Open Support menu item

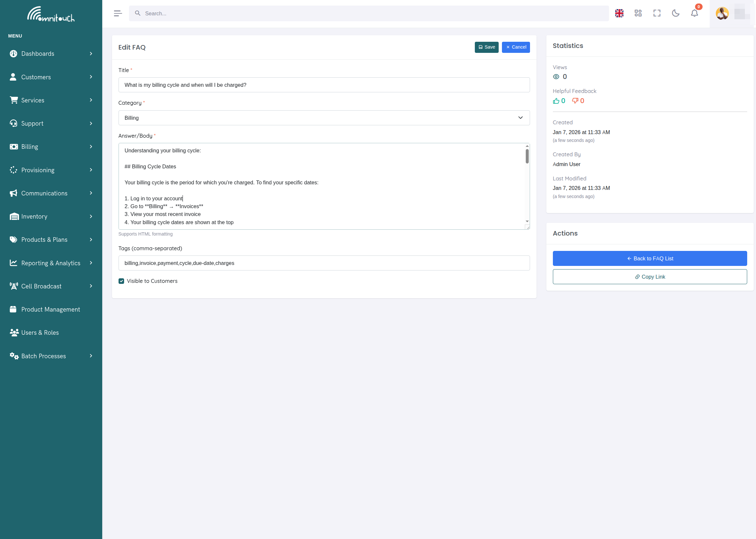(x=51, y=123)
